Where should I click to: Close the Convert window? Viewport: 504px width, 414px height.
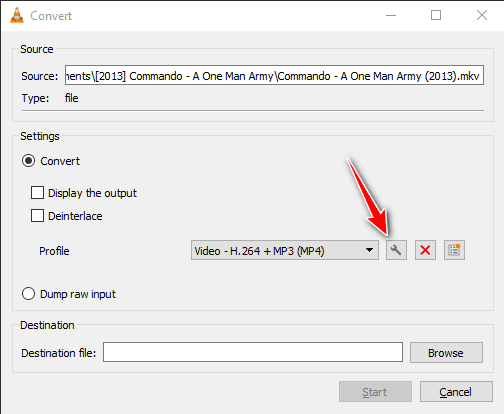(x=482, y=15)
